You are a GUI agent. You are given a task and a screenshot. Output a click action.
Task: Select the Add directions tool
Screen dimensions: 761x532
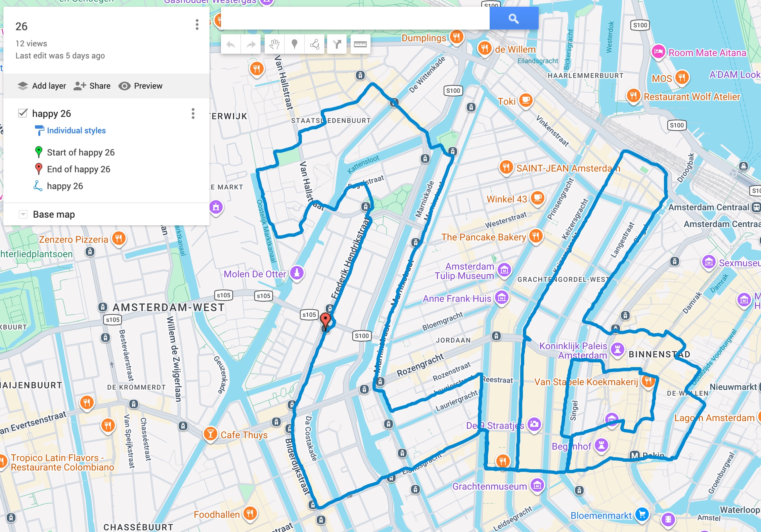click(337, 44)
